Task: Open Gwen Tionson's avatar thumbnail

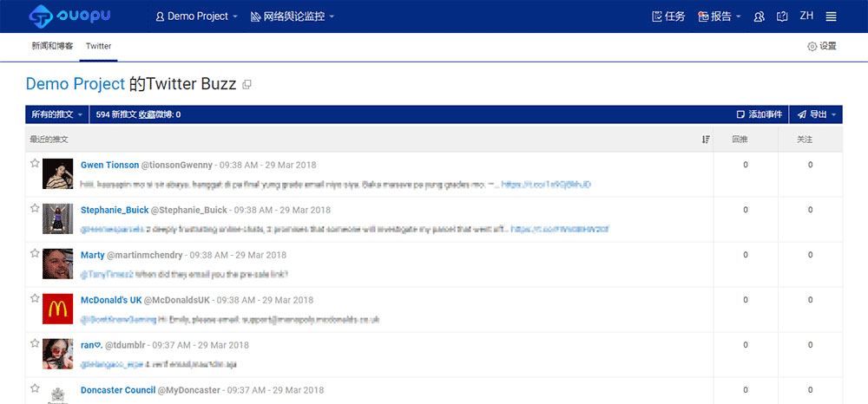Action: 57,174
